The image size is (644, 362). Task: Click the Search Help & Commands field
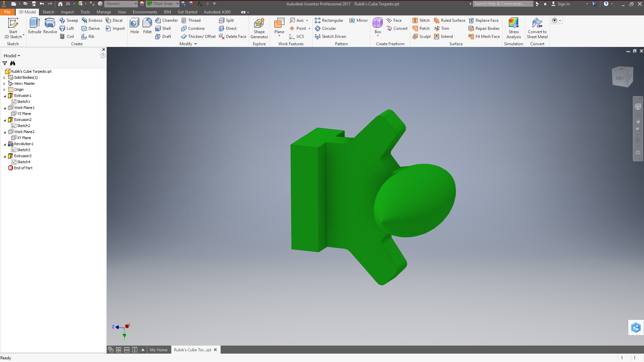[503, 4]
